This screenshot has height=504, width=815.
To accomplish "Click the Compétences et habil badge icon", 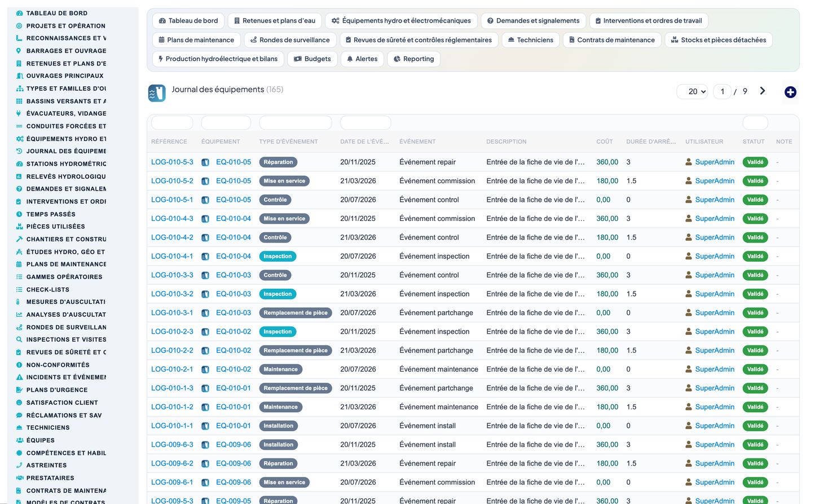I will click(x=19, y=453).
